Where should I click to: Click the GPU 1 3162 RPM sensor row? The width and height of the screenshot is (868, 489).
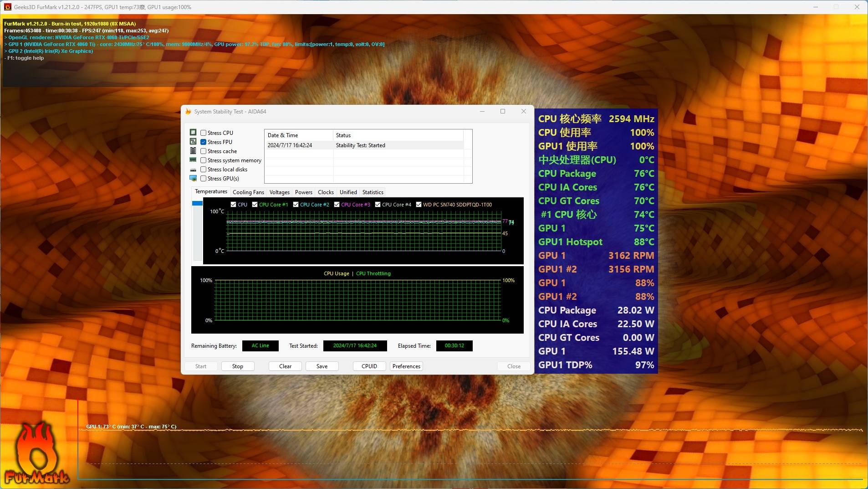[596, 256]
